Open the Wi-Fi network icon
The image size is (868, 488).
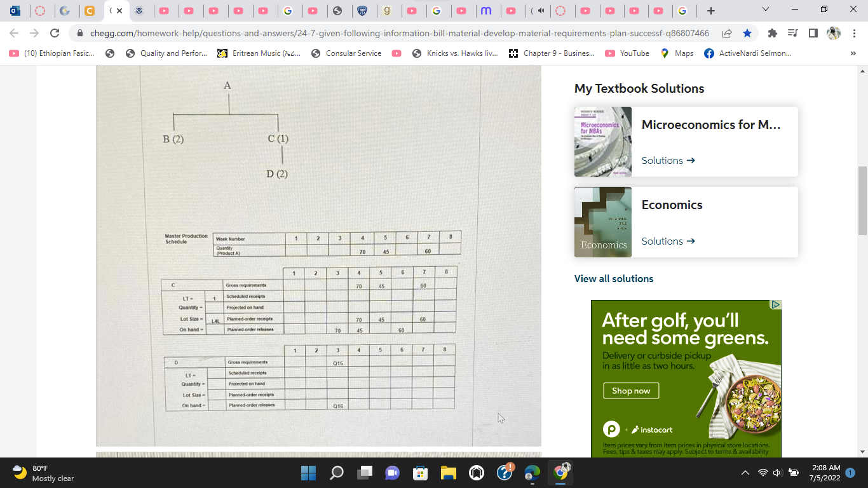(x=763, y=473)
